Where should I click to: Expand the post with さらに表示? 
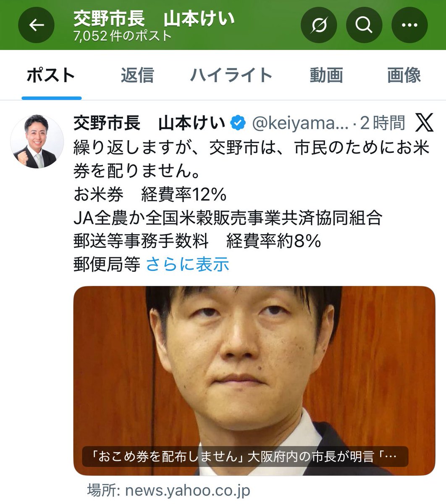click(x=187, y=265)
